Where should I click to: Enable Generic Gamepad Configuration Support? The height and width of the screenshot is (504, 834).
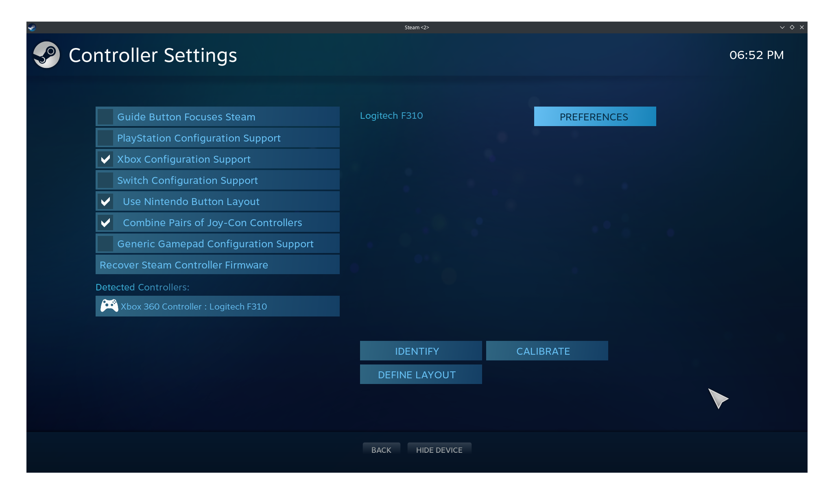[x=105, y=244]
